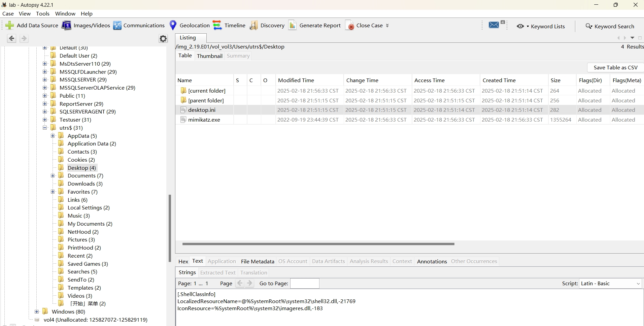Switch to the Thumbnail tab

click(x=210, y=56)
